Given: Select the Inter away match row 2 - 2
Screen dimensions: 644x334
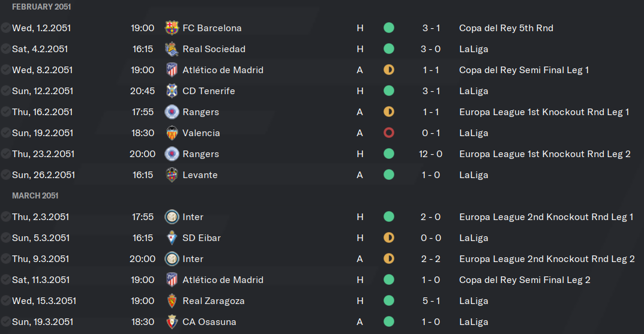Looking at the screenshot, I should (322, 259).
